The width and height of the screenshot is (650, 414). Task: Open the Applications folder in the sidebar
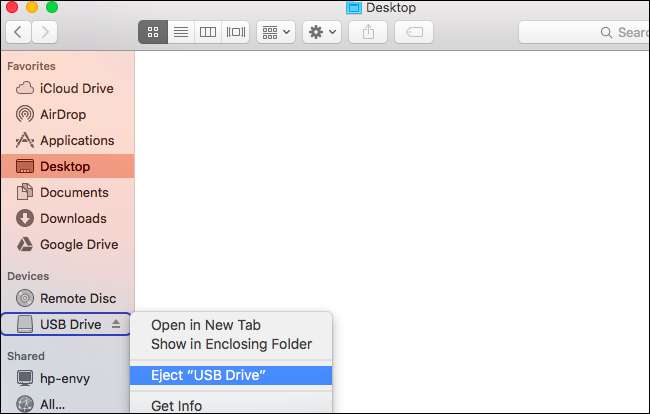click(68, 140)
